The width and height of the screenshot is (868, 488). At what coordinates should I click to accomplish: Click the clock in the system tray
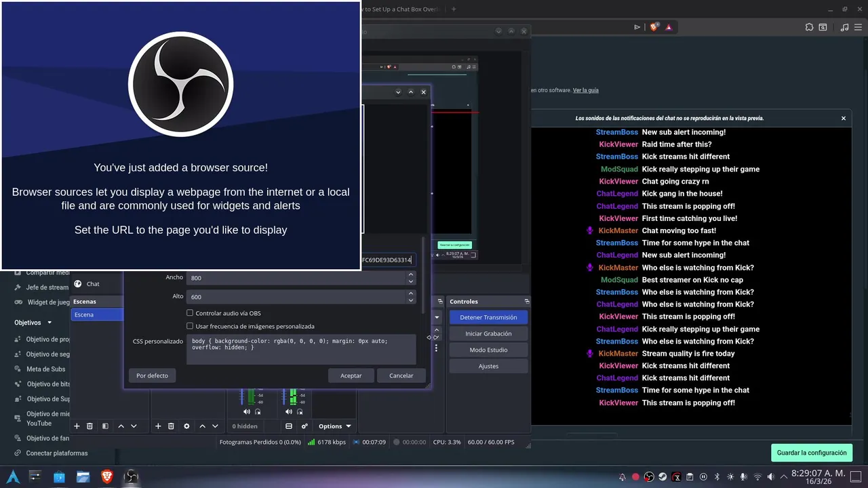[x=818, y=476]
